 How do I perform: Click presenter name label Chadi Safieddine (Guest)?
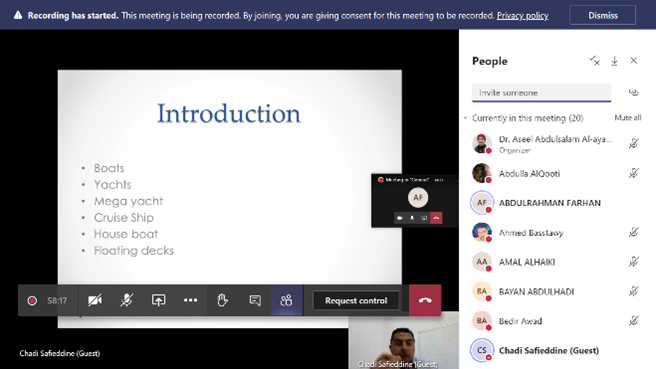(59, 353)
